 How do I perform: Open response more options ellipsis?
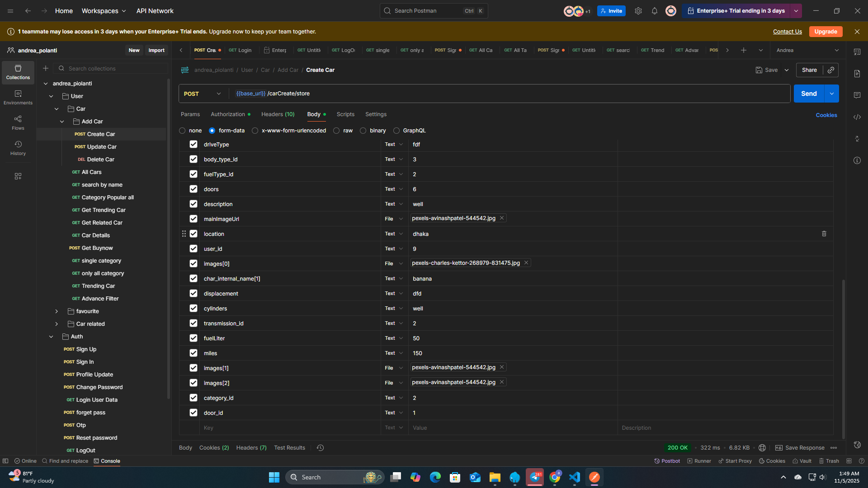[x=834, y=448]
